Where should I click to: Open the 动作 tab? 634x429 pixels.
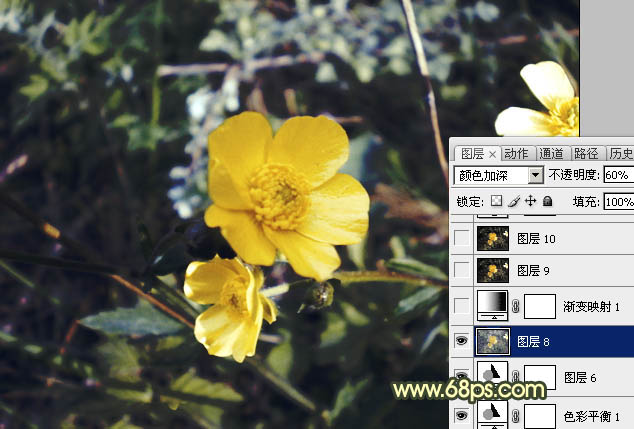(x=516, y=153)
